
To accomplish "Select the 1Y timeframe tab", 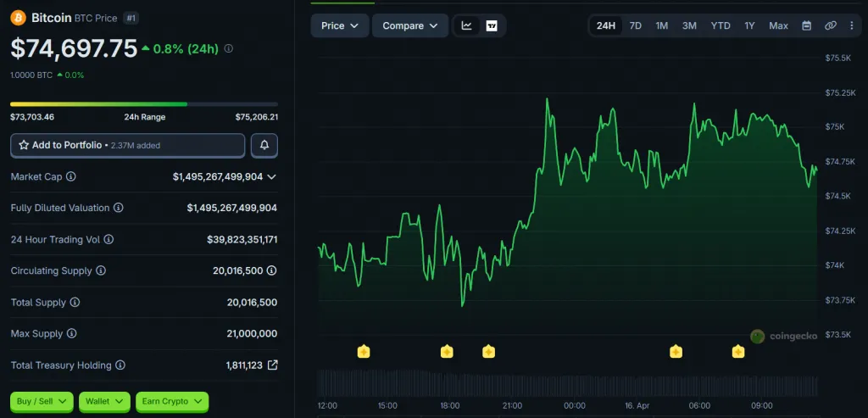I will 749,25.
